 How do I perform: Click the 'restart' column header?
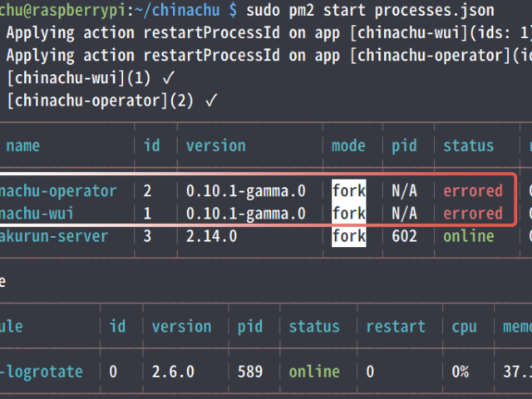pos(396,327)
